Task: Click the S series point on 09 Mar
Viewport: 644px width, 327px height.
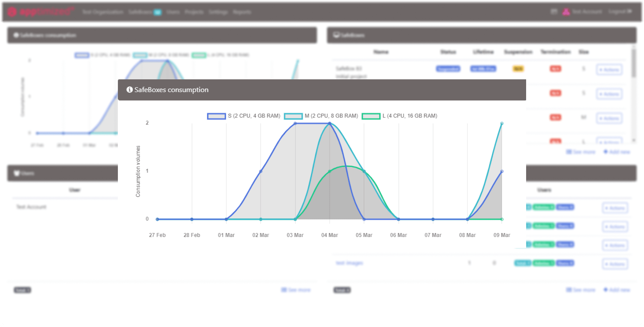Action: [502, 171]
